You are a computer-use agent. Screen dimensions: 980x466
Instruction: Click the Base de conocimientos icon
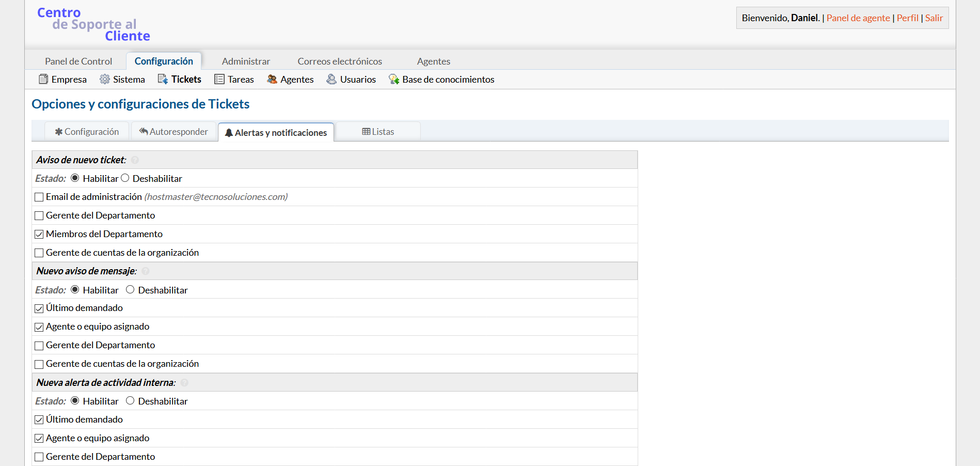[x=394, y=79]
